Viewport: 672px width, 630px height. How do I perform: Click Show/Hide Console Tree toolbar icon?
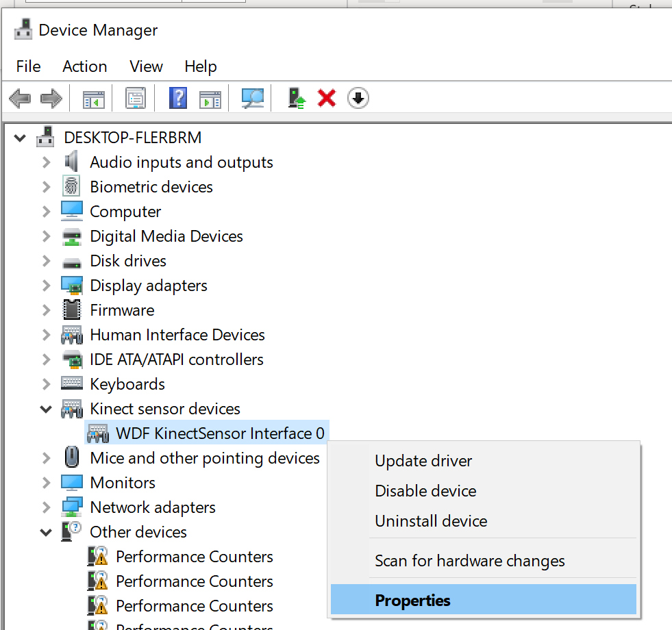click(x=93, y=99)
